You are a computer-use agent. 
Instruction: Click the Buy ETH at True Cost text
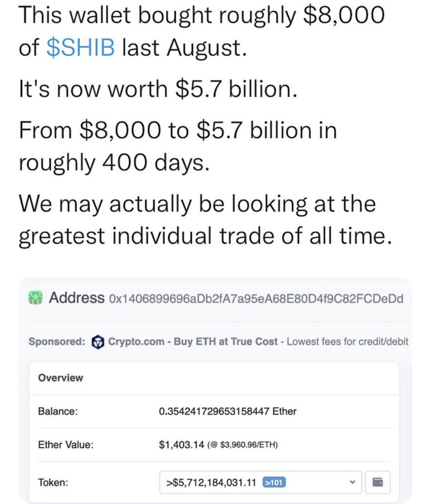click(225, 341)
